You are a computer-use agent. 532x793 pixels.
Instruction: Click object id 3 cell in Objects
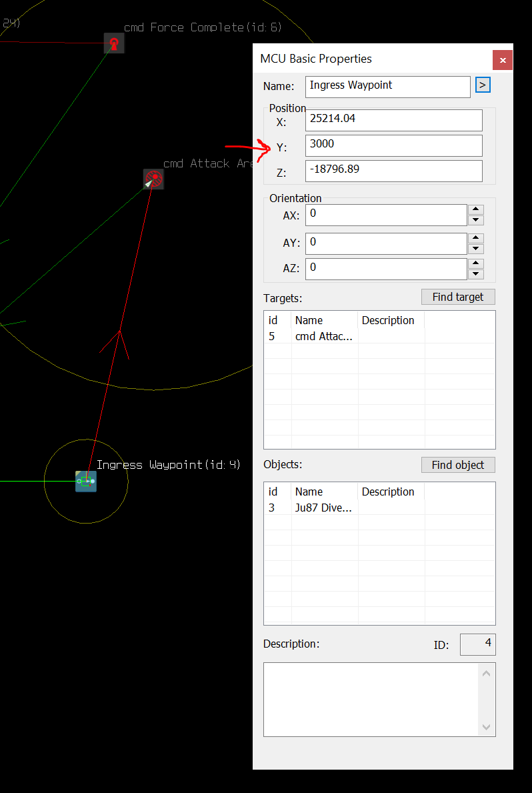(277, 508)
